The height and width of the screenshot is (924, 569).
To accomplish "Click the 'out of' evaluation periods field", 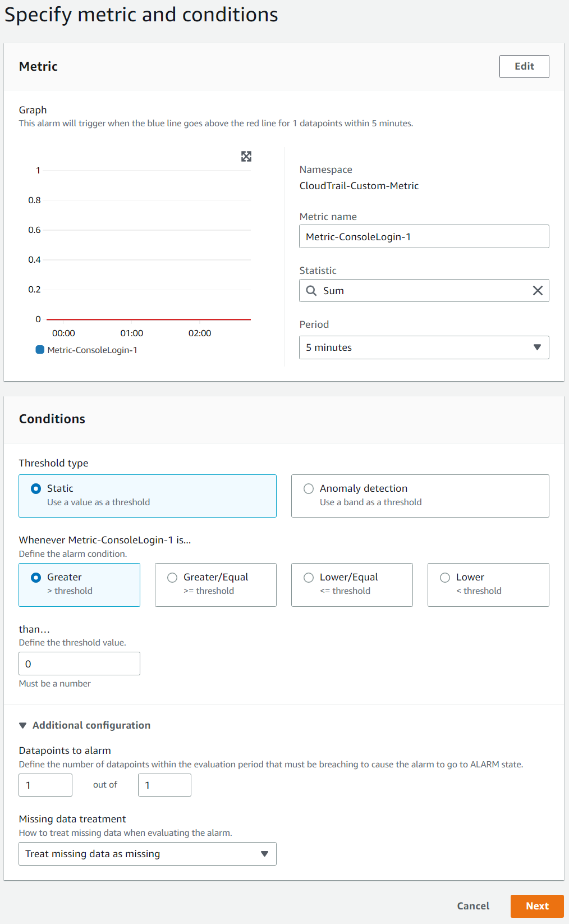I will pyautogui.click(x=164, y=785).
